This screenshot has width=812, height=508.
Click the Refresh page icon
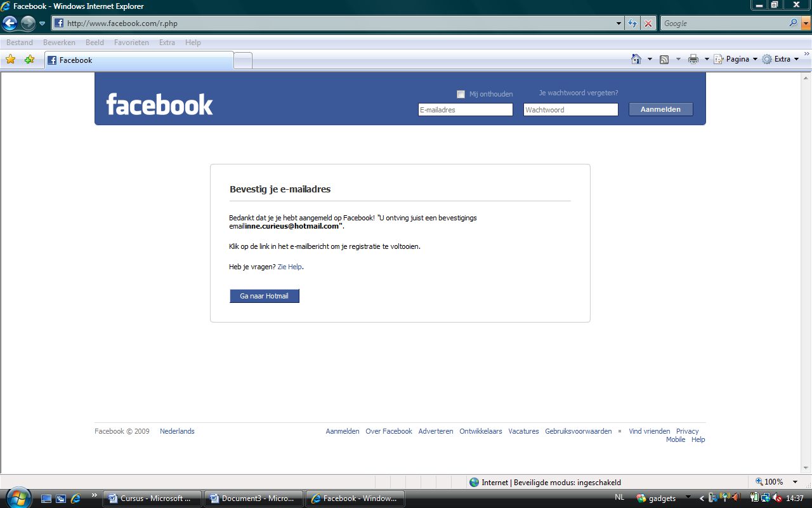point(632,23)
